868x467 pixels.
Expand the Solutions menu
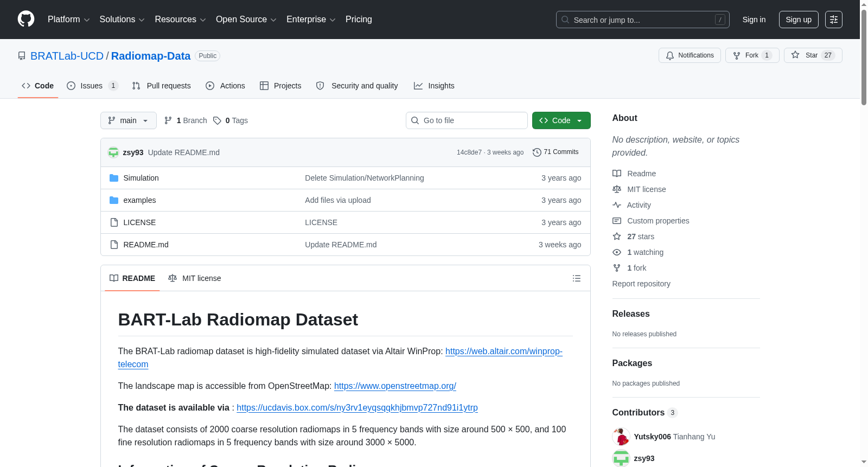pyautogui.click(x=122, y=20)
